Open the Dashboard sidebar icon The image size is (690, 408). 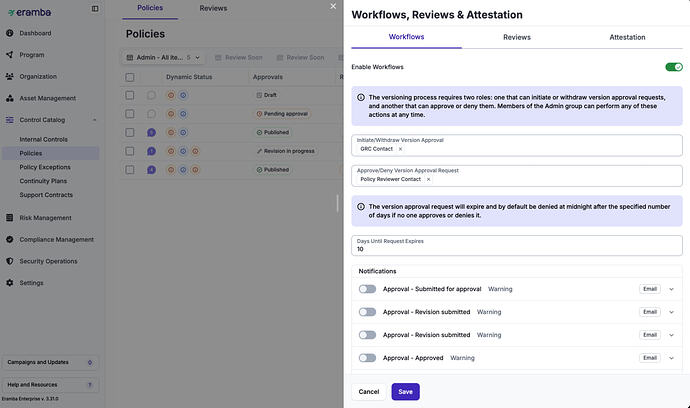pos(10,33)
